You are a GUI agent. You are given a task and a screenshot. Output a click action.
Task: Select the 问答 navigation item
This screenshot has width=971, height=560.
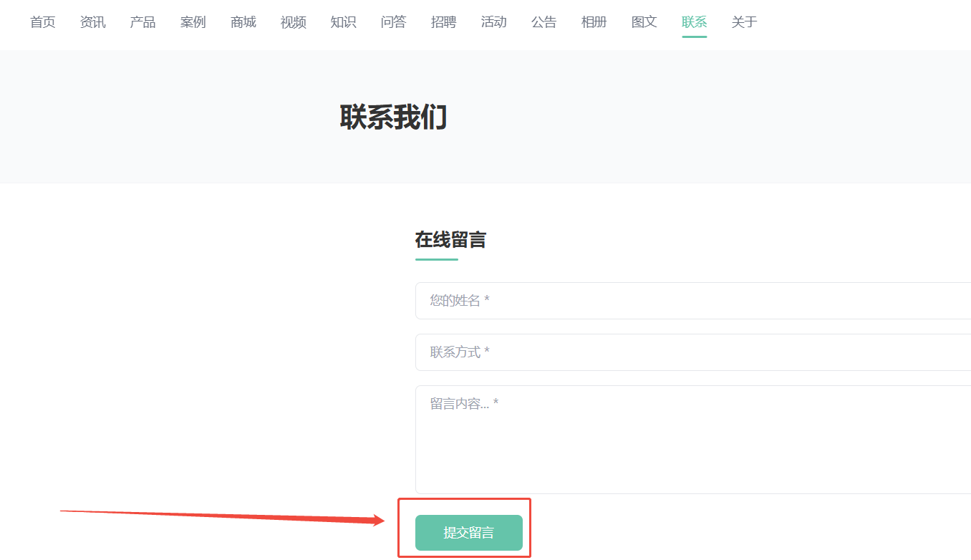pos(394,22)
